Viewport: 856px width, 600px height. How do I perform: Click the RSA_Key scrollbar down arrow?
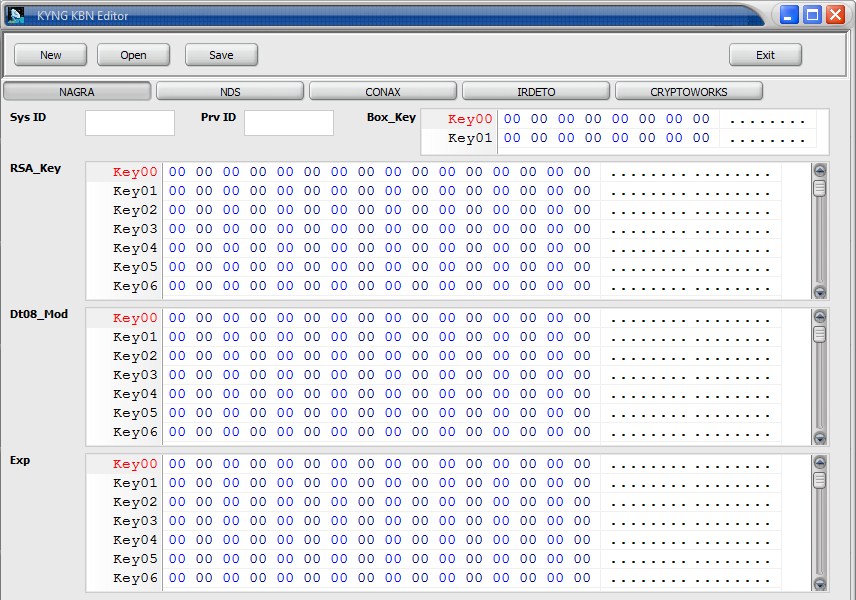click(819, 292)
